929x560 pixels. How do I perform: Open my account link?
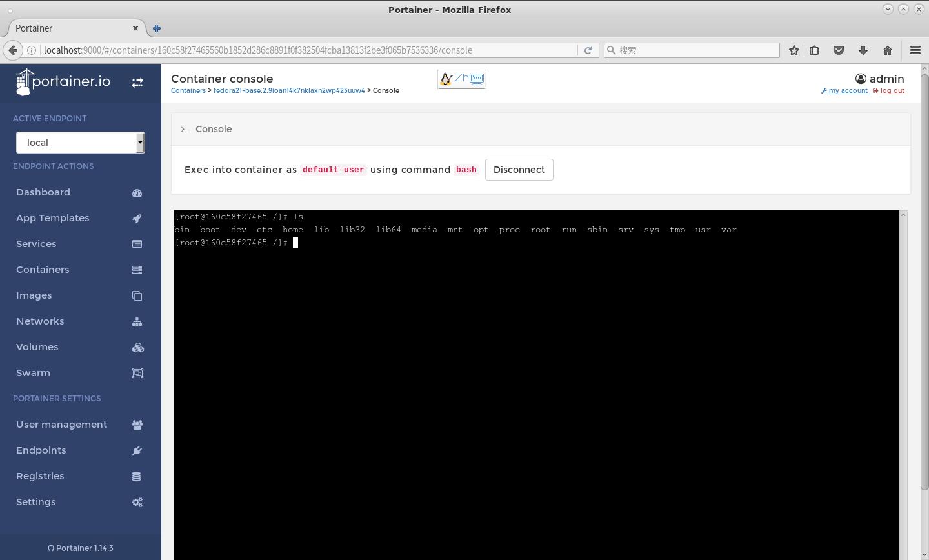tap(844, 91)
